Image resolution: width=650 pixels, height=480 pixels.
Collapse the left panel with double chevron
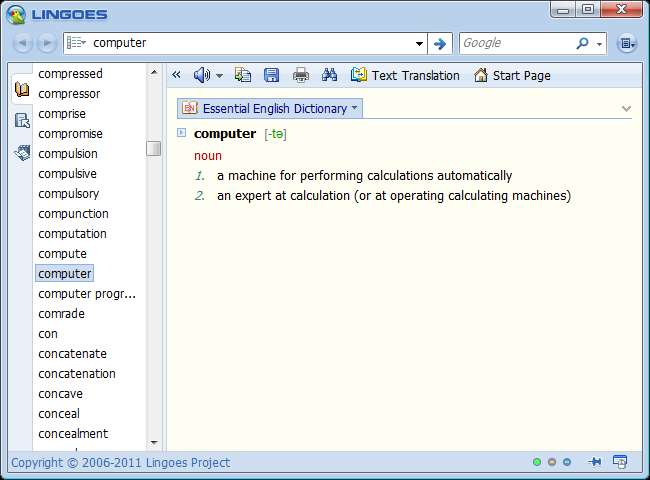[177, 75]
